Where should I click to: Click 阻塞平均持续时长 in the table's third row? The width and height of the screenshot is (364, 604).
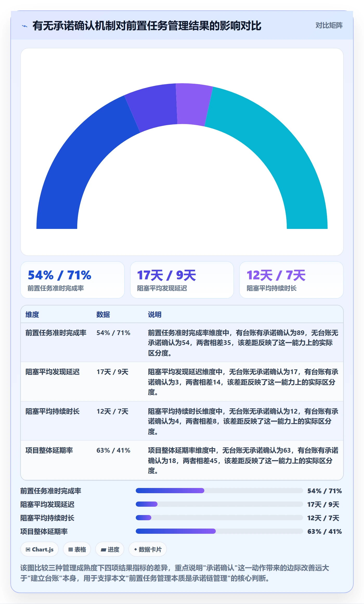[53, 411]
